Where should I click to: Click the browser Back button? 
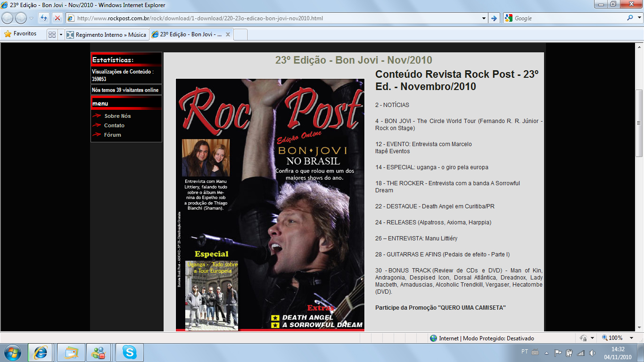click(x=8, y=18)
